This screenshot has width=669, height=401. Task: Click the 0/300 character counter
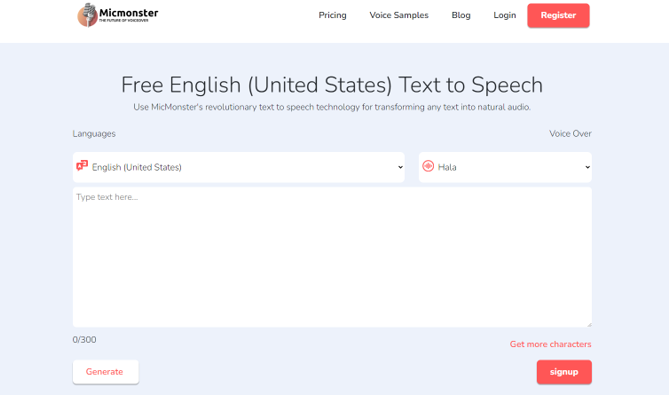pyautogui.click(x=84, y=340)
